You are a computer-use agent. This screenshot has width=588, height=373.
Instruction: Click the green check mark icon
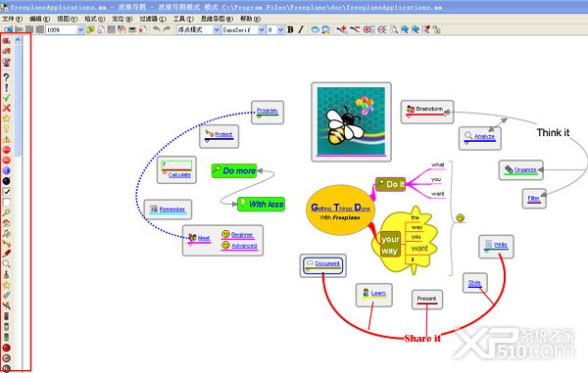[7, 98]
